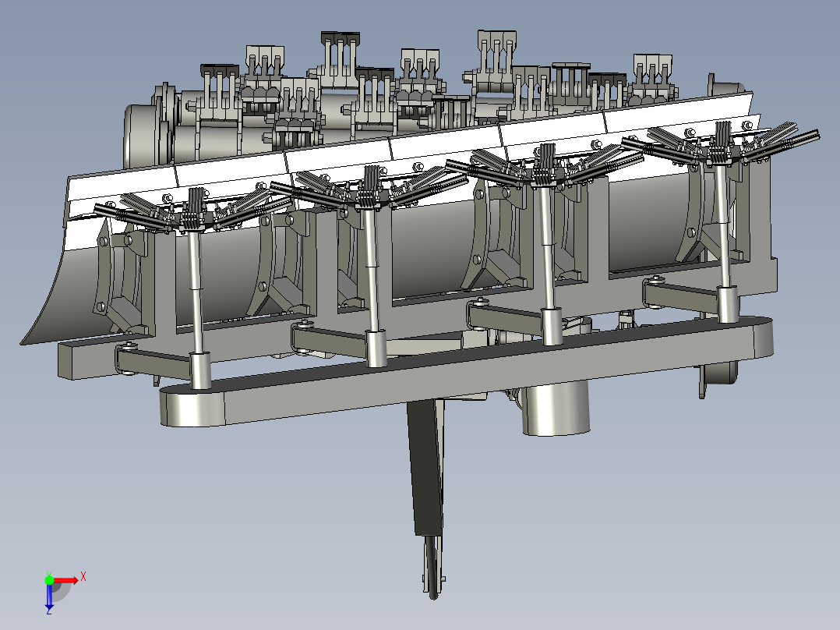Click the green Y axis dot on the triad
The width and height of the screenshot is (840, 630).
(x=49, y=580)
